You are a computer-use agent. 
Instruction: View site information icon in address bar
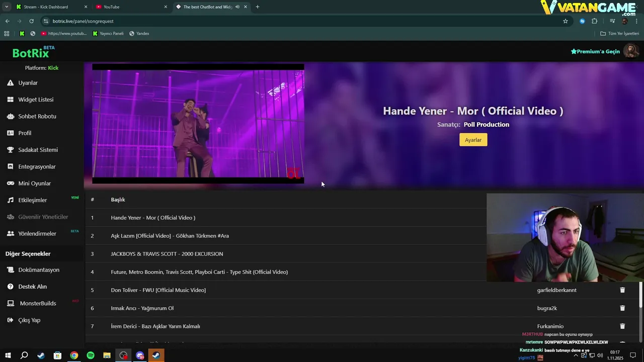46,21
